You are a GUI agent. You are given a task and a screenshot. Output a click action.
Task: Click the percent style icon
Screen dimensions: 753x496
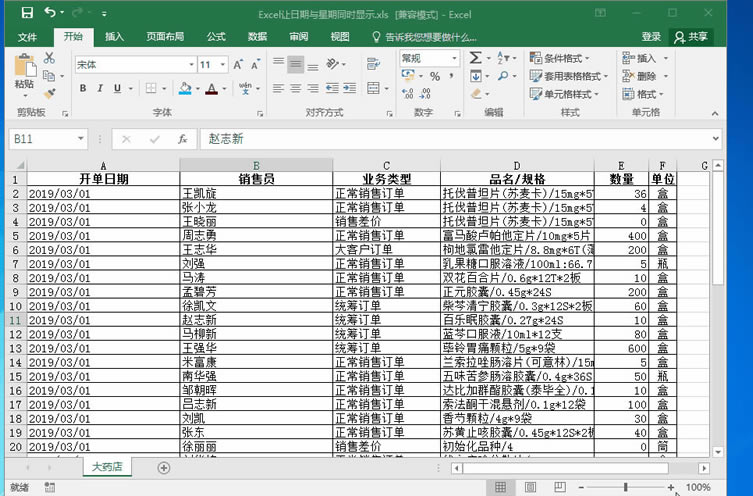pos(435,76)
